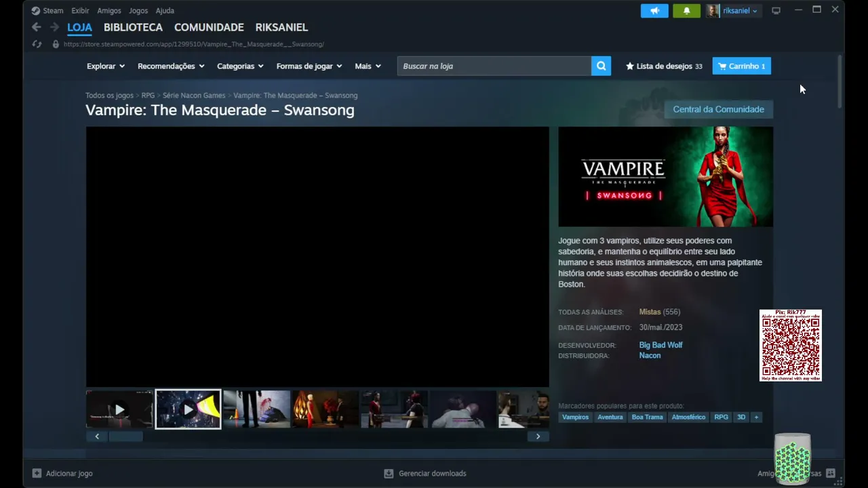
Task: Select the fourth screenshot with the lamp
Action: (325, 409)
